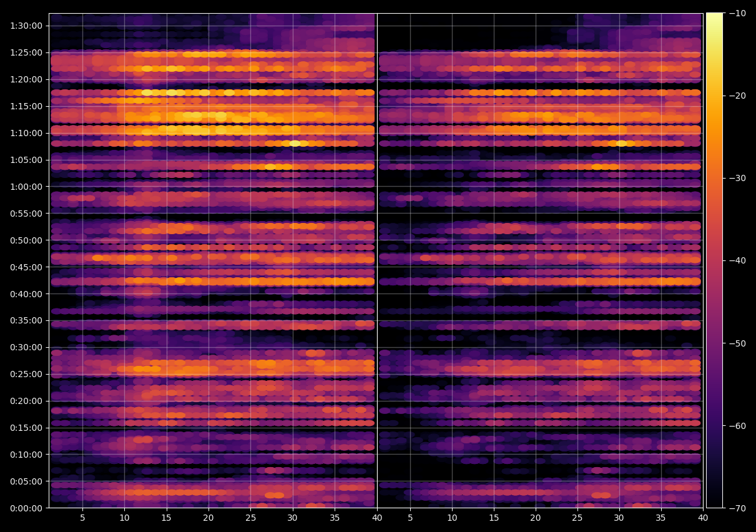This screenshot has width=756, height=532.
Task: Click the 1:10:00 time tick
Action: coord(26,133)
